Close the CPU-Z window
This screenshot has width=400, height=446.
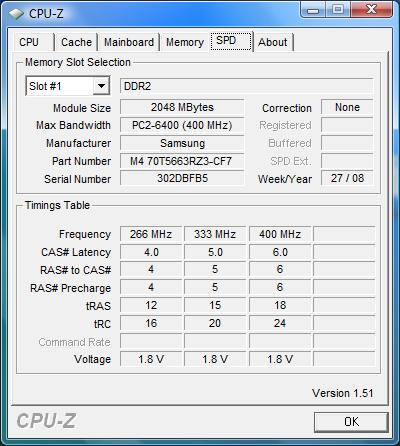point(371,10)
